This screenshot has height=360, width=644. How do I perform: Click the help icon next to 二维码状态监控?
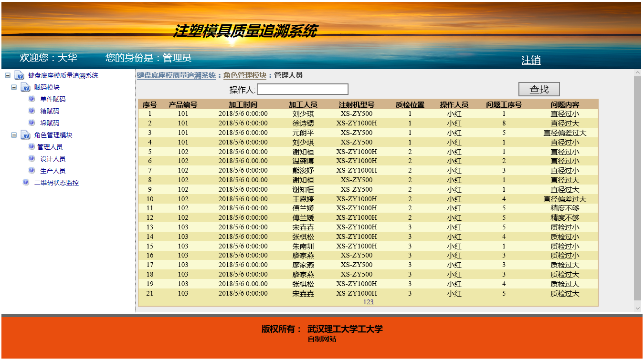(x=26, y=183)
